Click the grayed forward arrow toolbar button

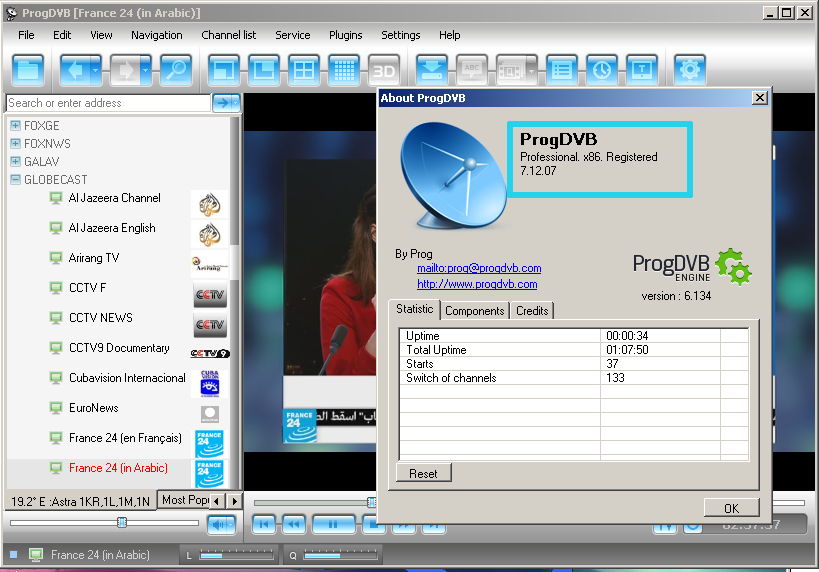[126, 69]
